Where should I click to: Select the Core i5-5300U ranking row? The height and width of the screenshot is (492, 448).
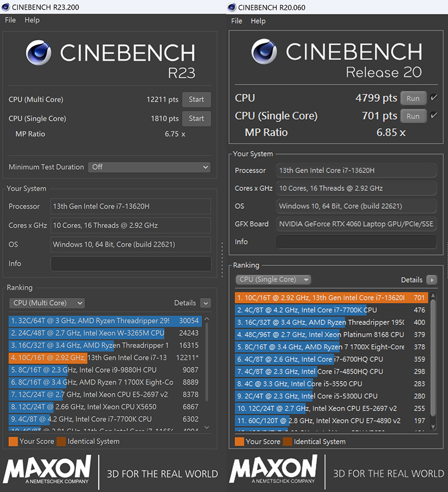pos(332,396)
